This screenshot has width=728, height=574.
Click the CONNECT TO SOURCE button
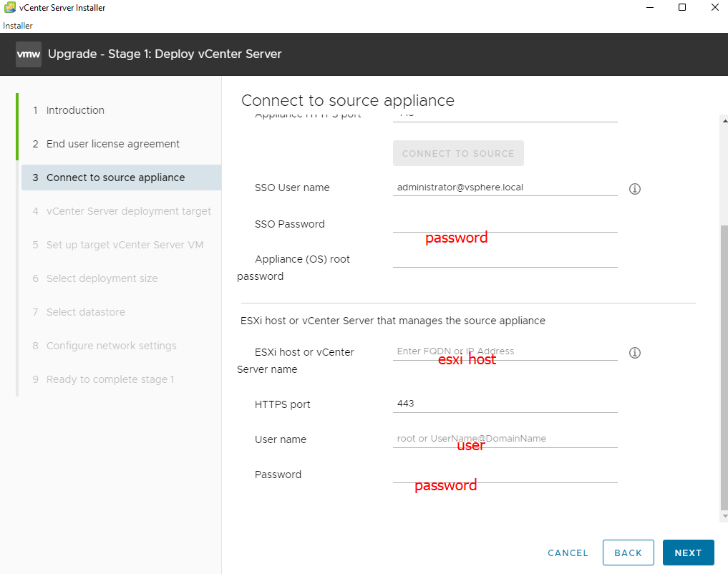coord(458,153)
